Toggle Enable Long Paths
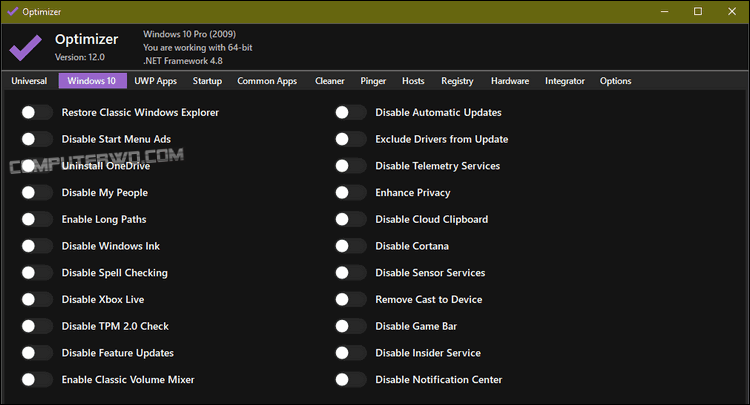The image size is (750, 405). pos(37,219)
